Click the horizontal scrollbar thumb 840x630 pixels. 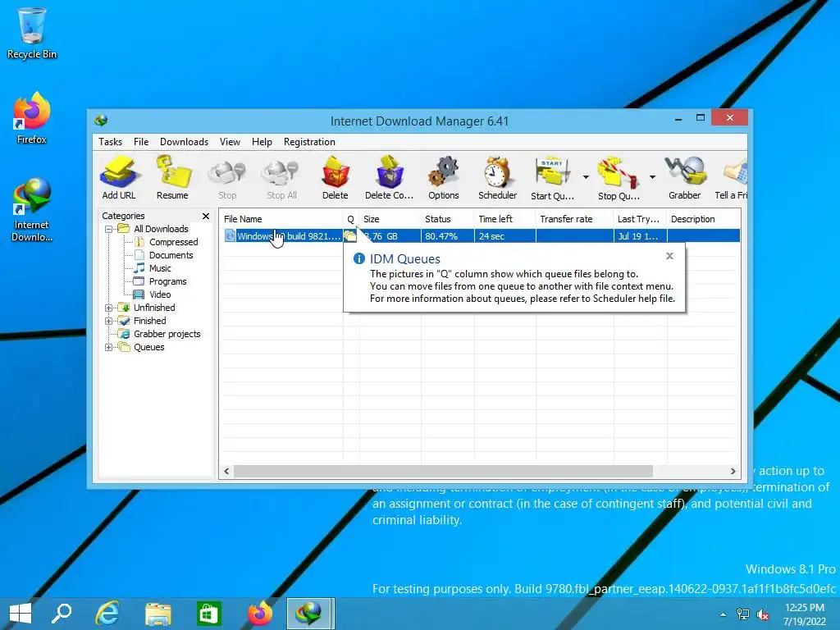[443, 472]
